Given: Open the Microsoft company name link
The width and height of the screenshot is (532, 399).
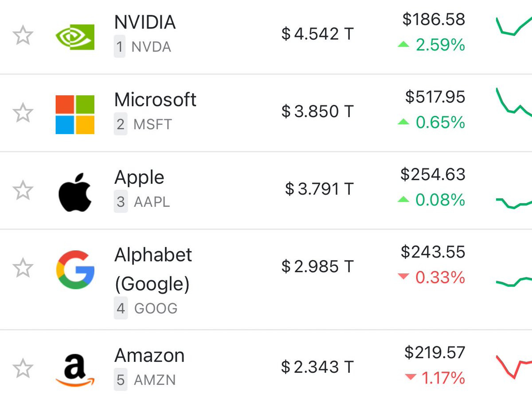Looking at the screenshot, I should [155, 99].
